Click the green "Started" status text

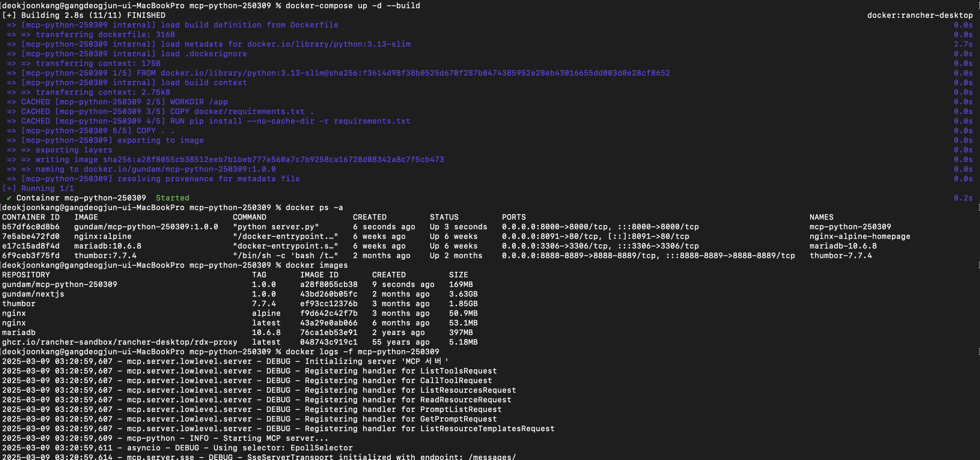tap(172, 198)
